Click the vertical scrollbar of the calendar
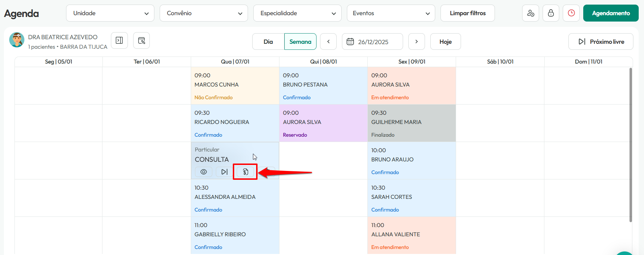 tap(631, 145)
